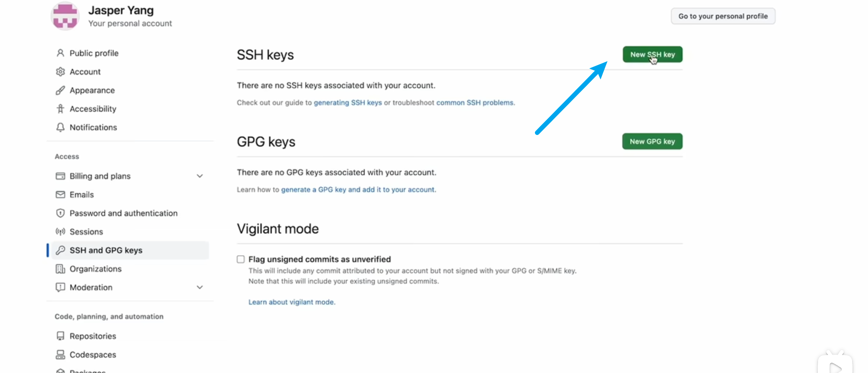This screenshot has height=373, width=868.
Task: Enable Flag unsigned commits as unverified
Action: (241, 259)
